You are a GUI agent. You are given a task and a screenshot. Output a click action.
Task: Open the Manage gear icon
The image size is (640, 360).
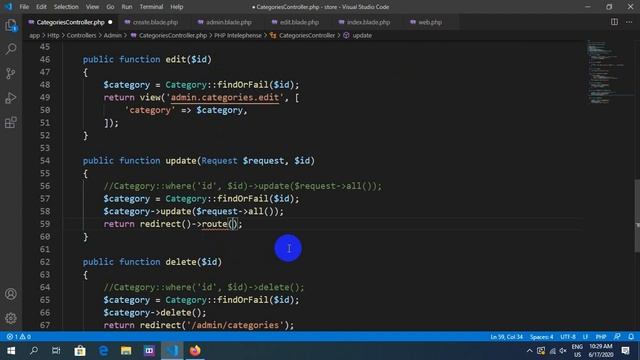tap(11, 318)
